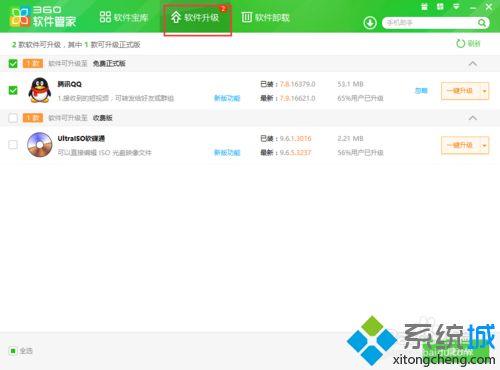The image size is (500, 370).
Task: Open the main menu triangle icon
Action: pyautogui.click(x=456, y=7)
